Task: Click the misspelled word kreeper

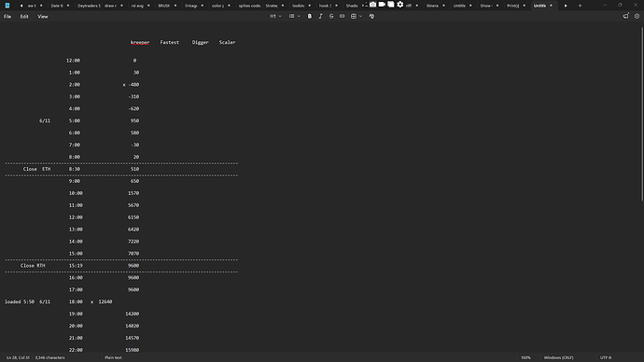Action: point(140,42)
